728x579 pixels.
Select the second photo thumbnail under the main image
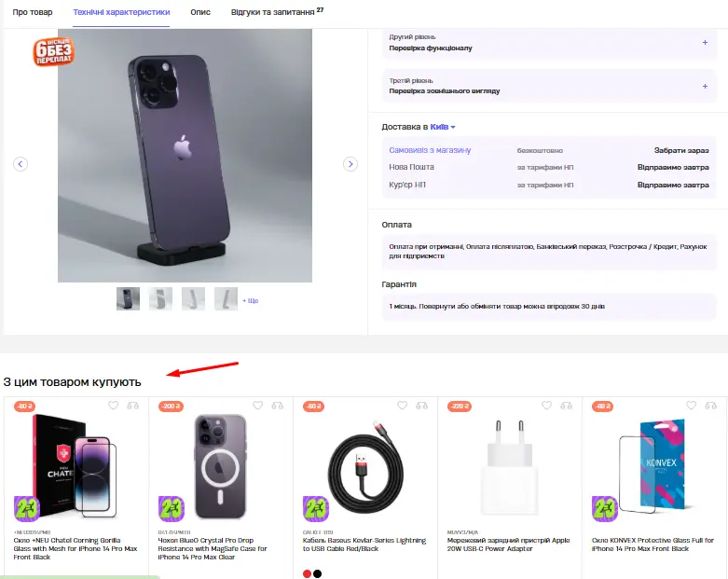(160, 298)
